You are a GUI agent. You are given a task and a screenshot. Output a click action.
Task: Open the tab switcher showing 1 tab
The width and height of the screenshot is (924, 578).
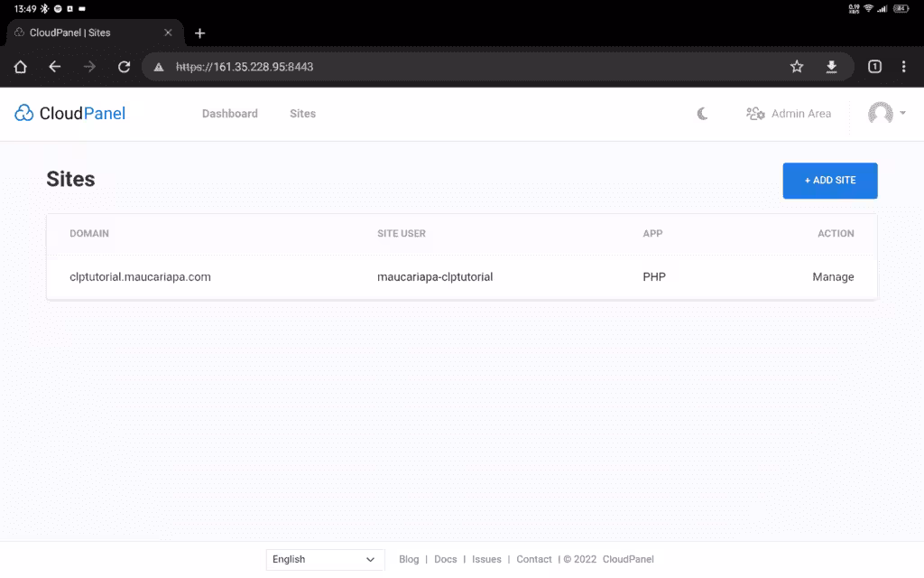click(x=874, y=67)
